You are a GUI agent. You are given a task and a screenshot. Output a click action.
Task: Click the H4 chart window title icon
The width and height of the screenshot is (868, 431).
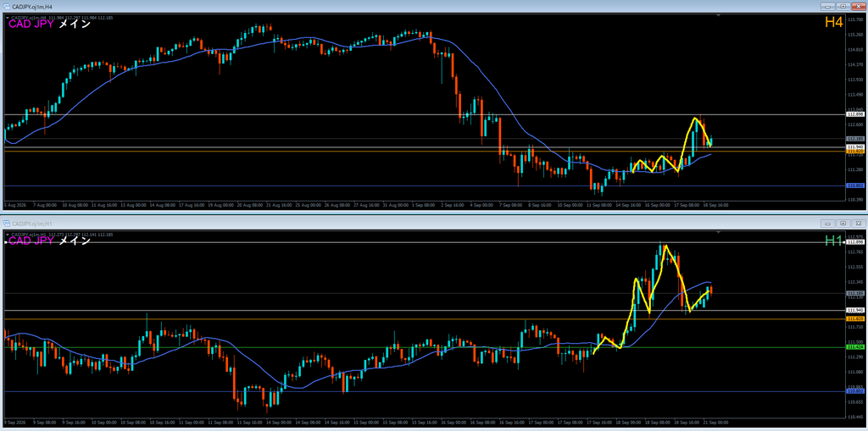click(x=7, y=6)
